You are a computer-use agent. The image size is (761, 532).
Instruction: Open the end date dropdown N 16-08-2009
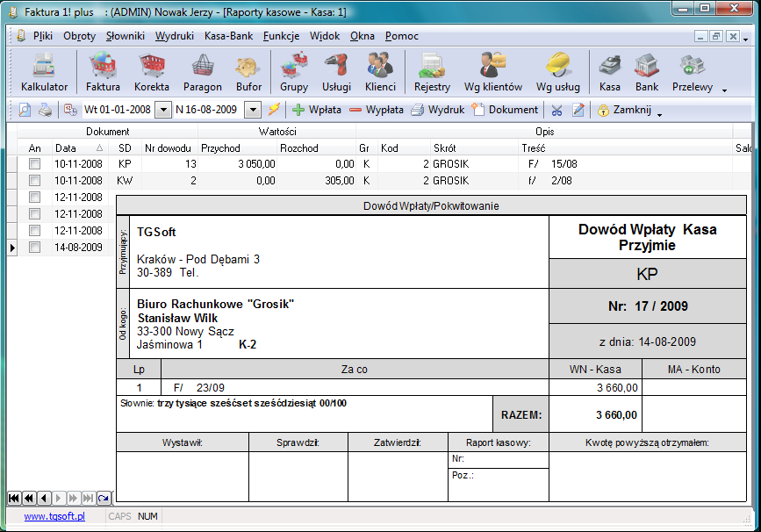point(253,110)
